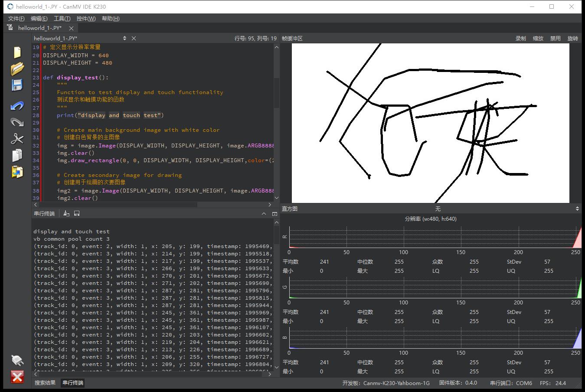
Task: Open the 工具(T) menu
Action: coord(62,18)
